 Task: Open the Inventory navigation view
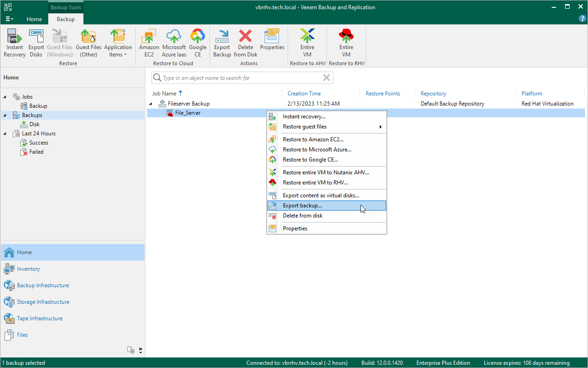click(72, 269)
